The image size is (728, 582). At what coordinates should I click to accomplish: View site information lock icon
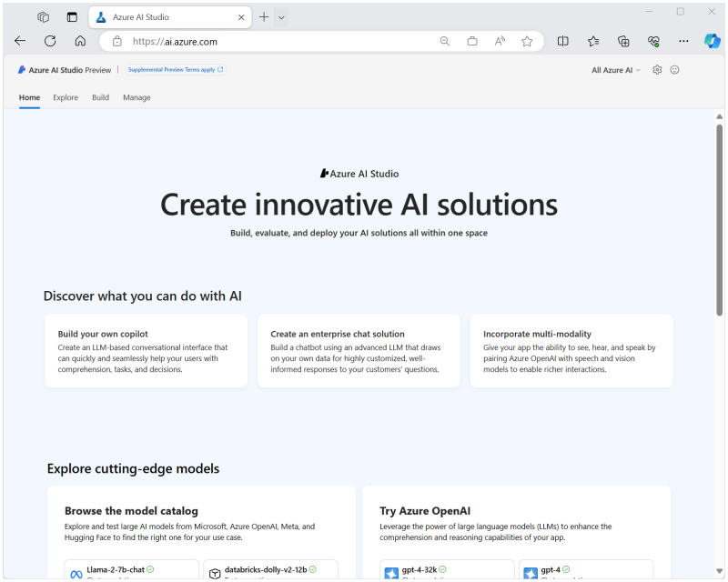tap(117, 41)
